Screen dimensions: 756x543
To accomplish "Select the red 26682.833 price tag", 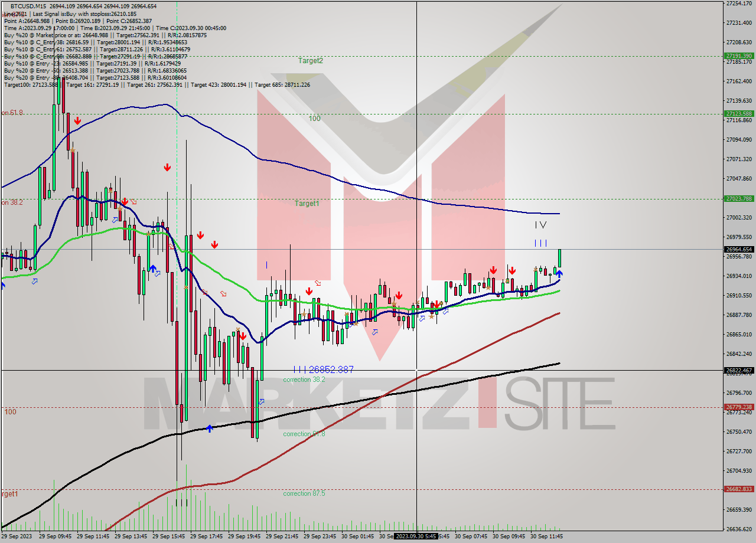I will click(x=738, y=489).
